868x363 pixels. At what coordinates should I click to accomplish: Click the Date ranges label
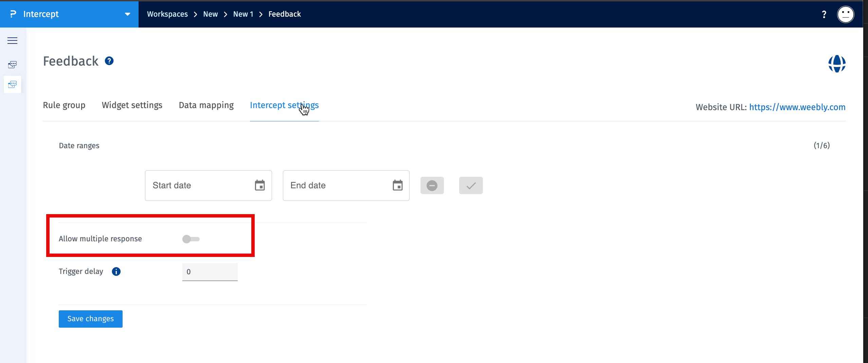(79, 146)
